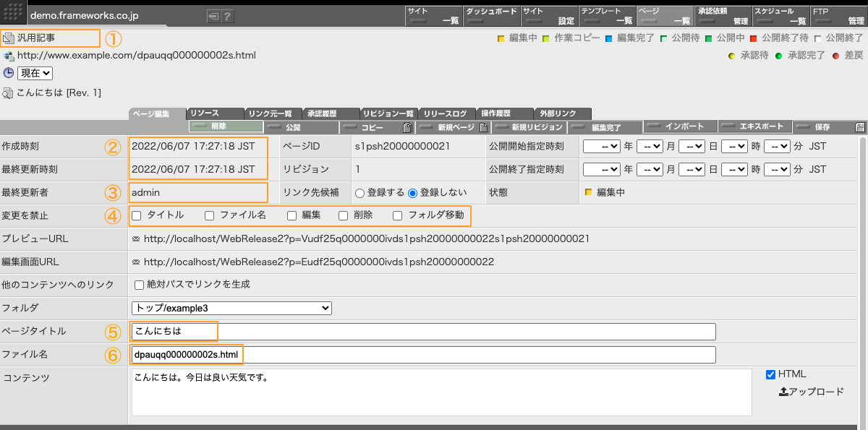Click the 汎用記事 template document icon
Viewport: 868px width, 430px height.
9,38
